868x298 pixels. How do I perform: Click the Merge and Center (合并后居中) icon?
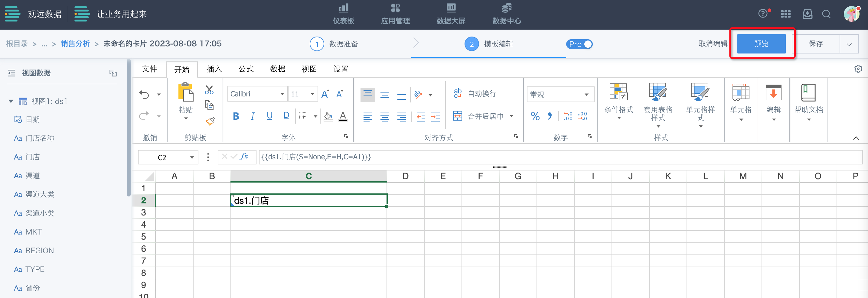tap(457, 116)
